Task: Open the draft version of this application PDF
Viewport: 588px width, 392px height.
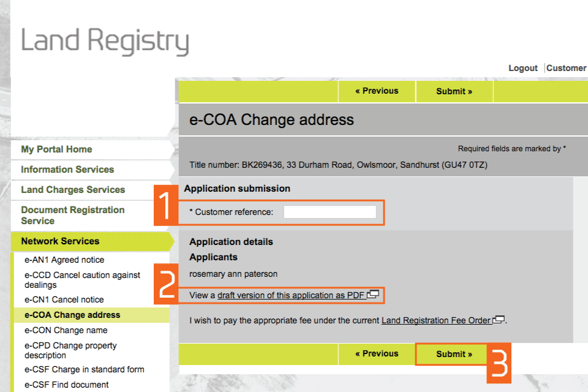Action: 291,295
